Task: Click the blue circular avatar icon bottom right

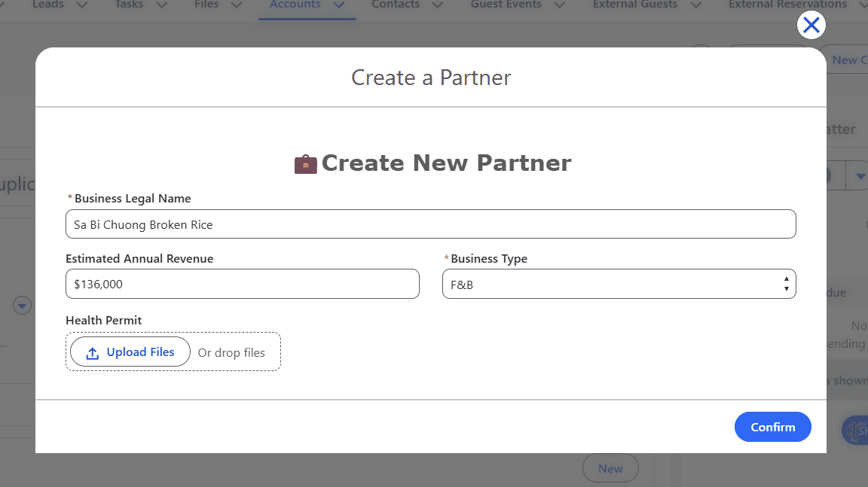Action: pos(854,430)
